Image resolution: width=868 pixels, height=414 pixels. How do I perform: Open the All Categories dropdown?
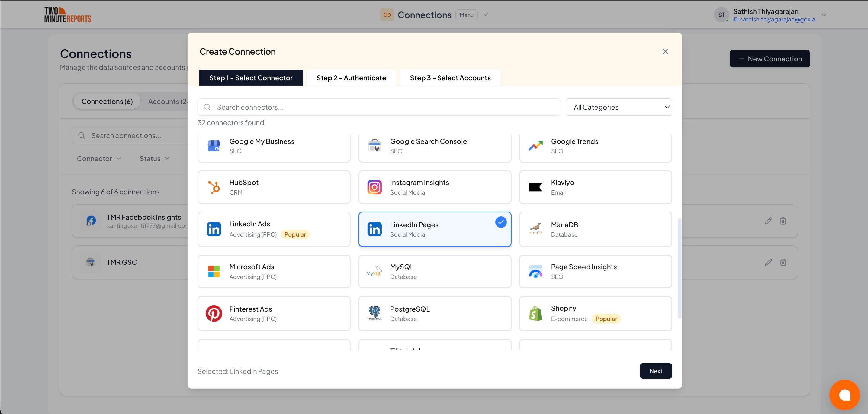(619, 107)
